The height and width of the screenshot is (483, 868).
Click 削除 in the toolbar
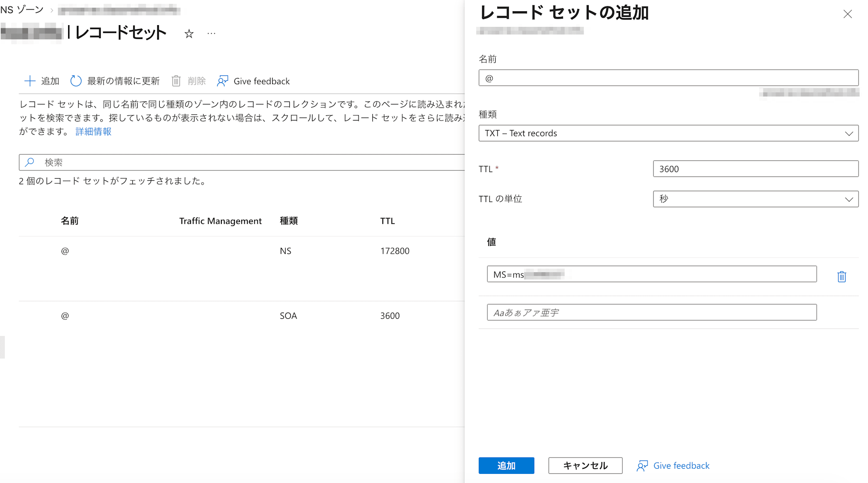pyautogui.click(x=197, y=81)
